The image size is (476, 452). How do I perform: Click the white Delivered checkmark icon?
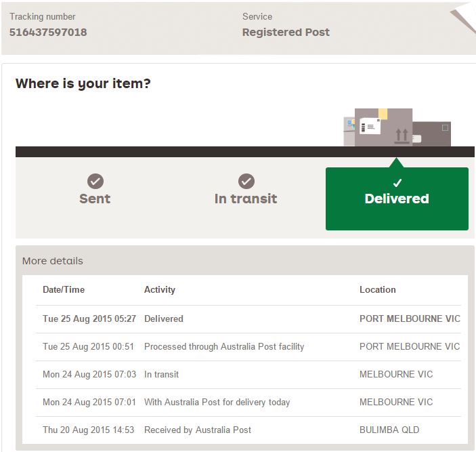397,183
